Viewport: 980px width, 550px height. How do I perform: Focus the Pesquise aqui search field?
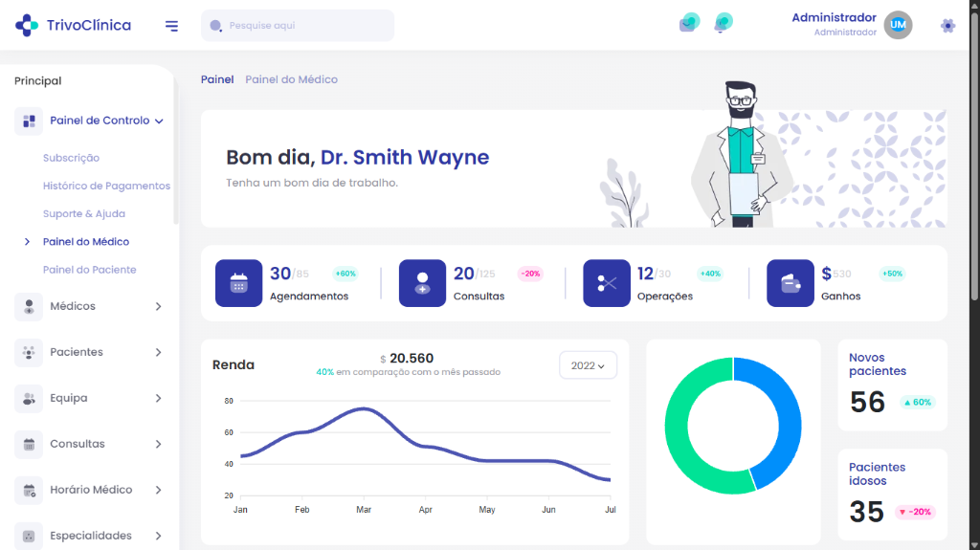pyautogui.click(x=298, y=26)
